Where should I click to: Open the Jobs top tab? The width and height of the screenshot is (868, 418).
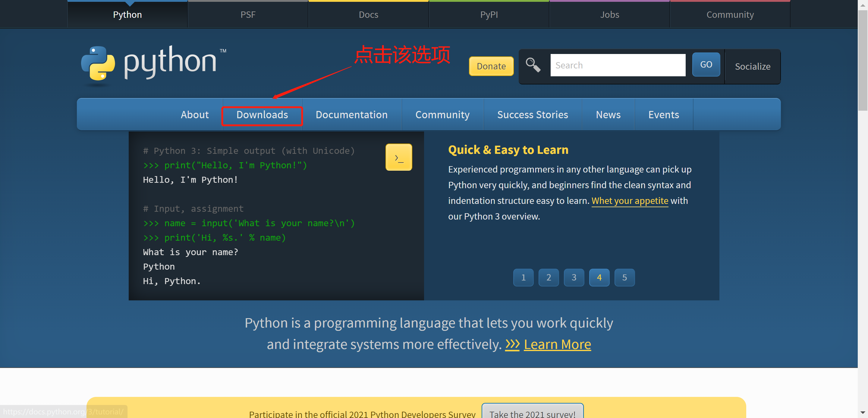tap(609, 14)
